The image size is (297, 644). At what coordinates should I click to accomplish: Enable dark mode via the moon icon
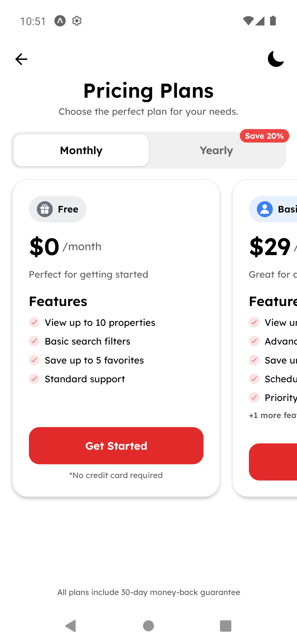click(x=276, y=59)
